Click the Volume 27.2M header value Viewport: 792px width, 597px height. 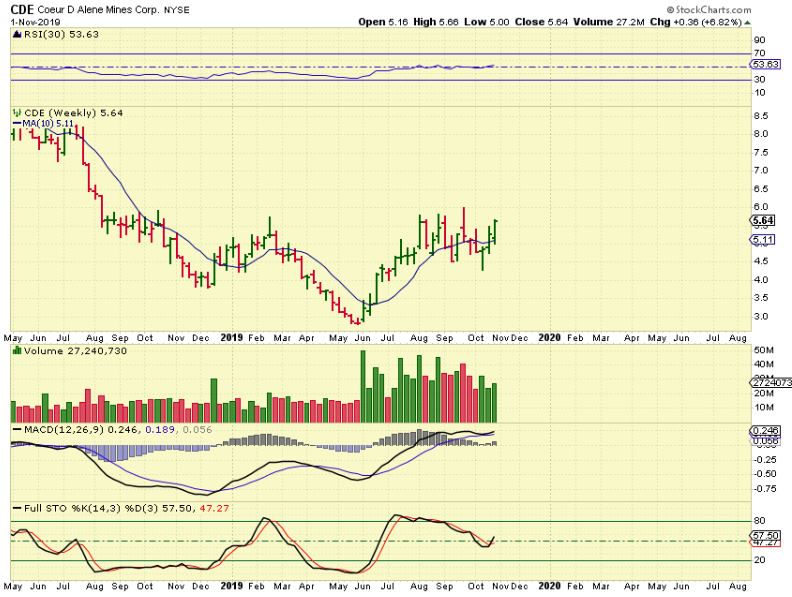[609, 22]
